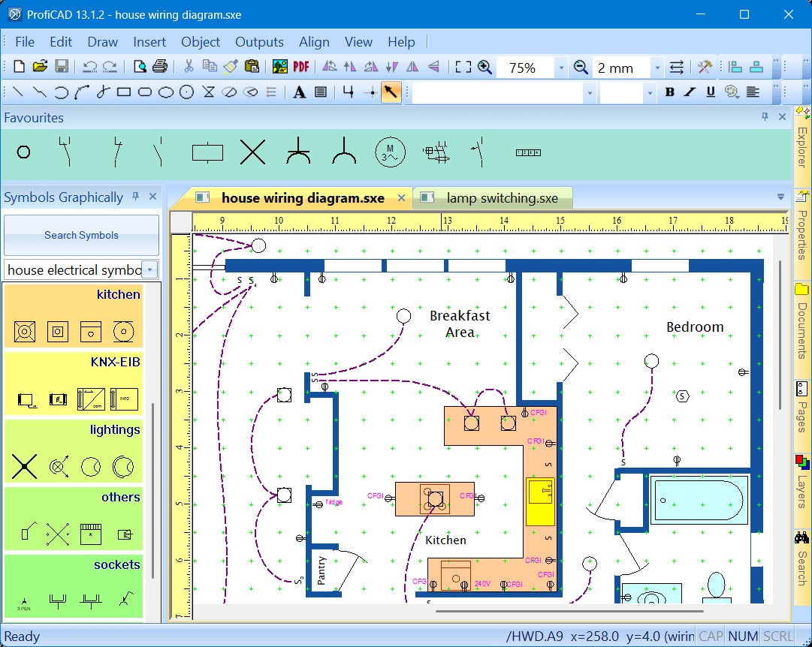The width and height of the screenshot is (812, 647).
Task: Toggle bold text formatting
Action: (670, 92)
